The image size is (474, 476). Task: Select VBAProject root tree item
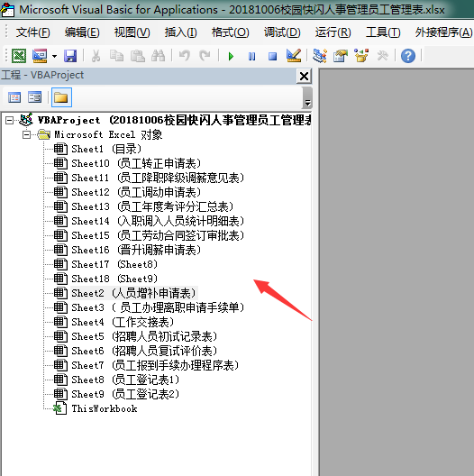174,120
